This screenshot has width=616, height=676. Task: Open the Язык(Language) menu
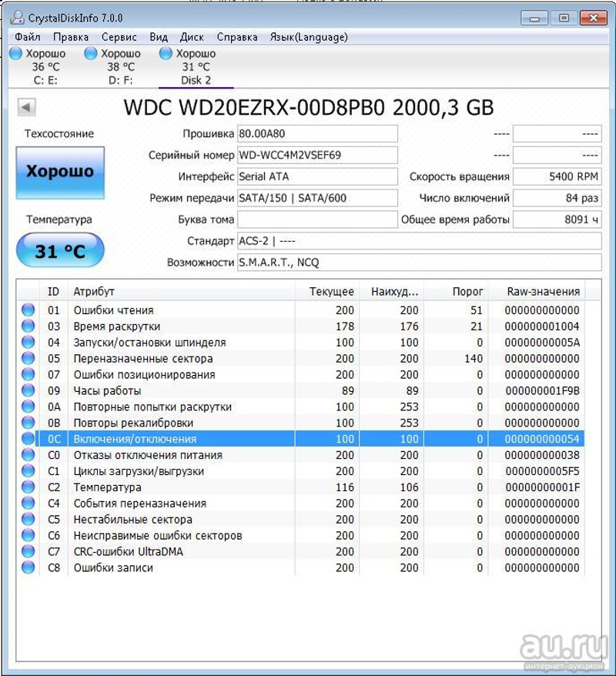pos(309,37)
